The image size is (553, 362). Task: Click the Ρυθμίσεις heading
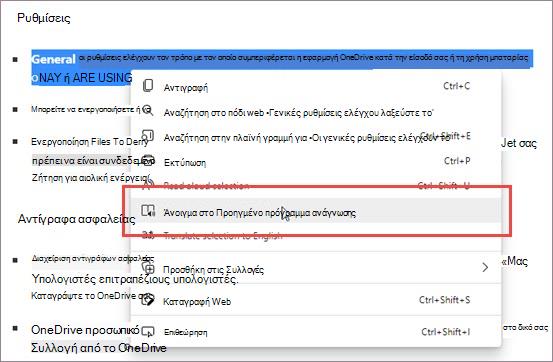pyautogui.click(x=44, y=18)
